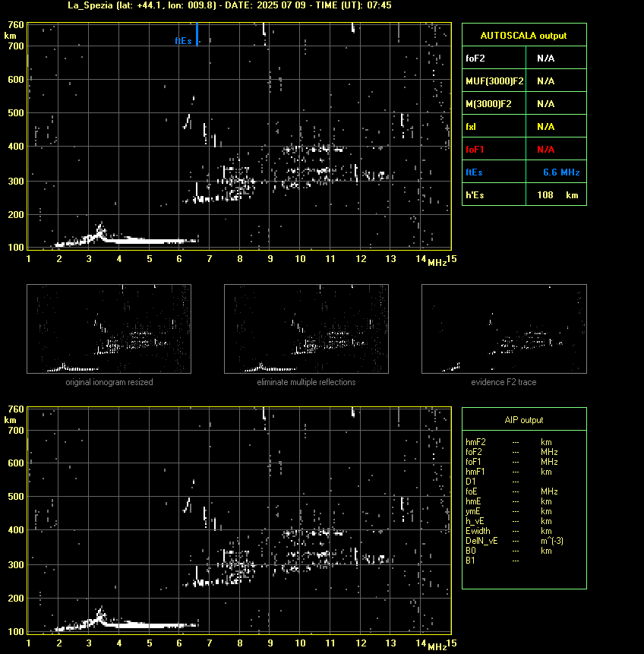Click the 108 km h'Es value
The image size is (644, 654).
coord(557,194)
